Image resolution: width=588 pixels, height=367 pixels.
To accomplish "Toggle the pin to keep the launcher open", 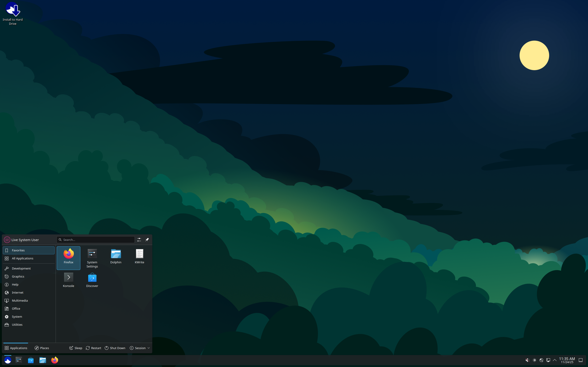I will 147,239.
